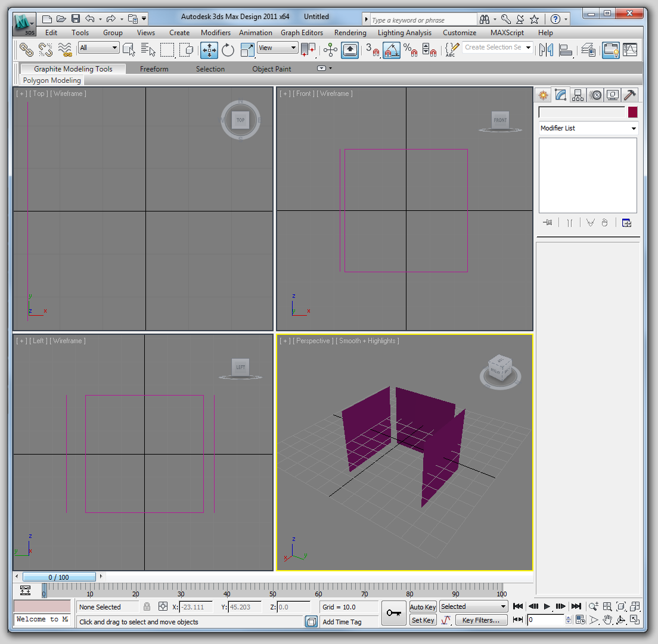Activate the Select and Rotate tool
Viewport: 658px width, 644px height.
coord(228,50)
